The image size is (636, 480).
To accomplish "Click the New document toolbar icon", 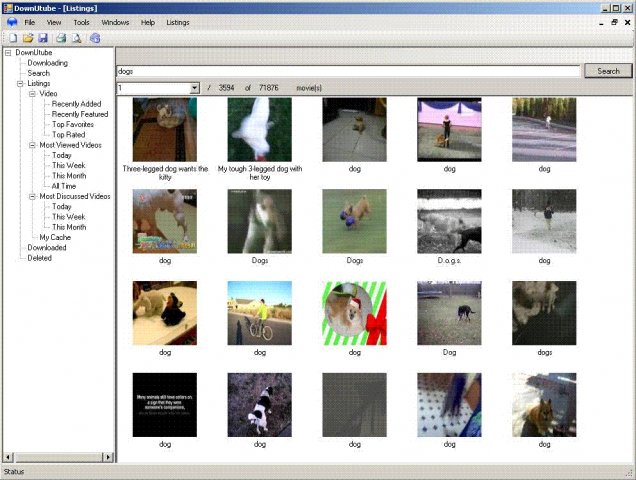I will pyautogui.click(x=13, y=38).
